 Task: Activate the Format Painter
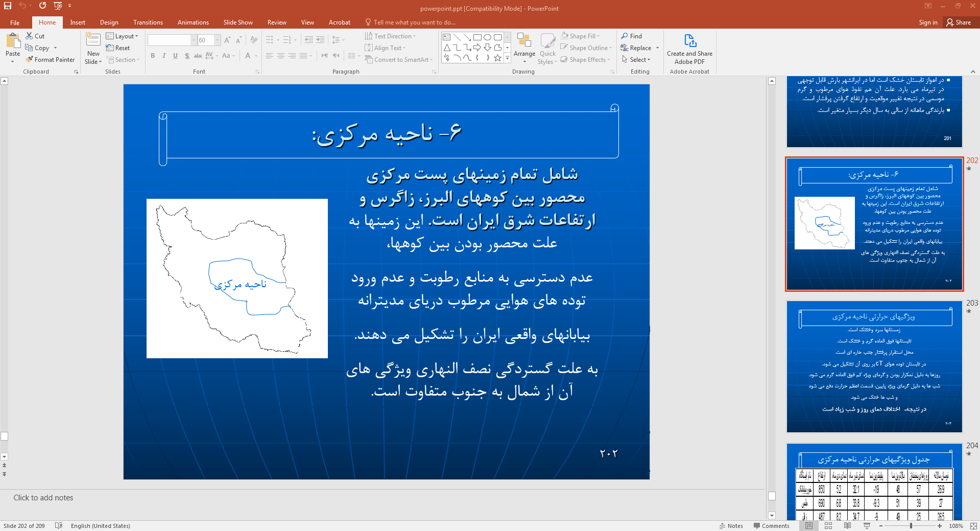50,60
